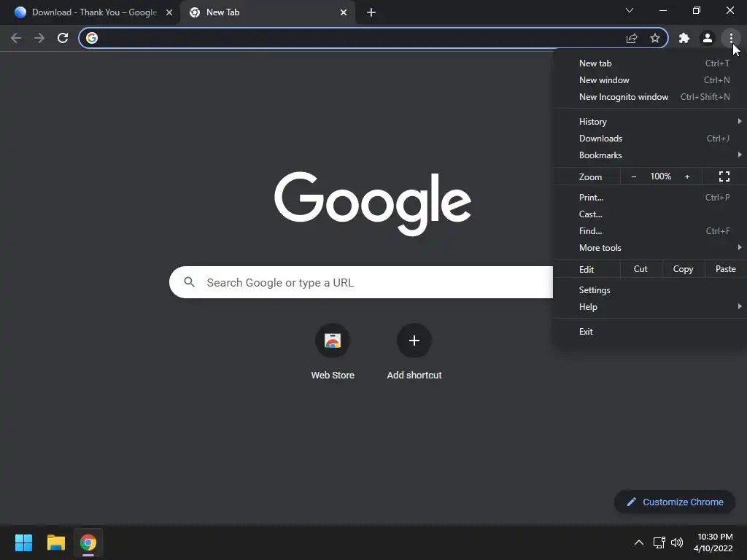Choose Exit from the menu

click(x=650, y=332)
